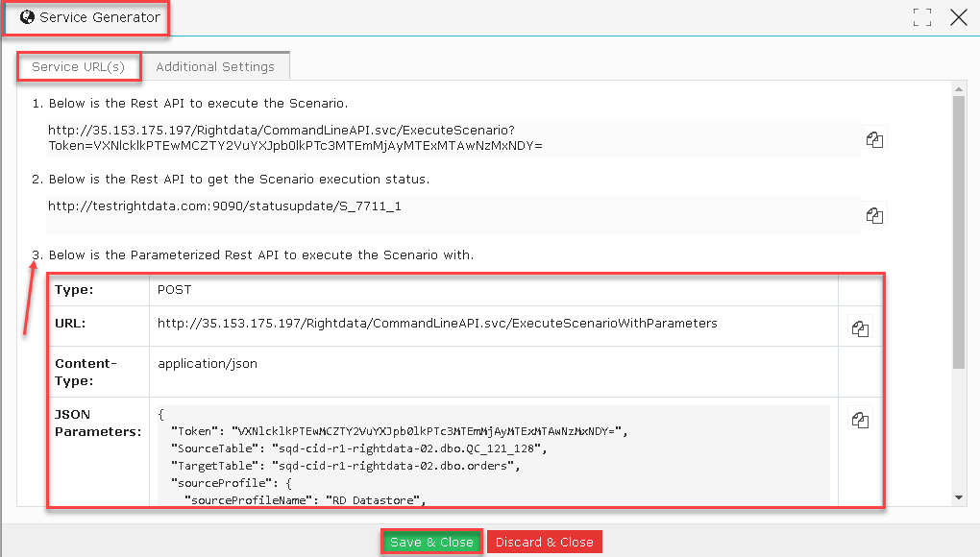
Task: Copy the ExecuteScenario REST API URL
Action: point(874,139)
